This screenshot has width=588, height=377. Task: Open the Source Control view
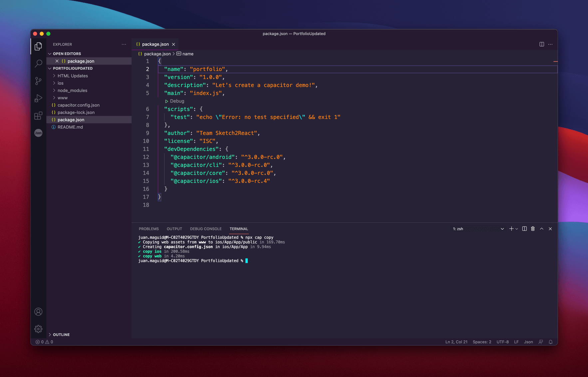click(x=38, y=81)
